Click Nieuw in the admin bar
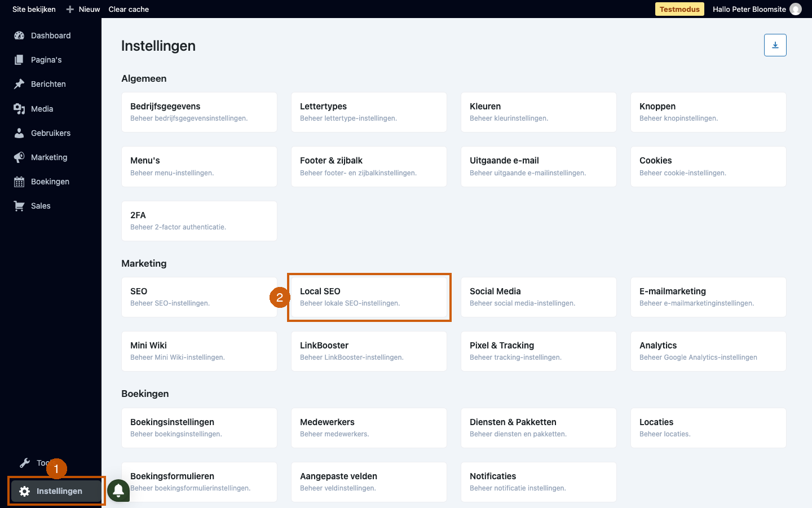 click(x=89, y=9)
